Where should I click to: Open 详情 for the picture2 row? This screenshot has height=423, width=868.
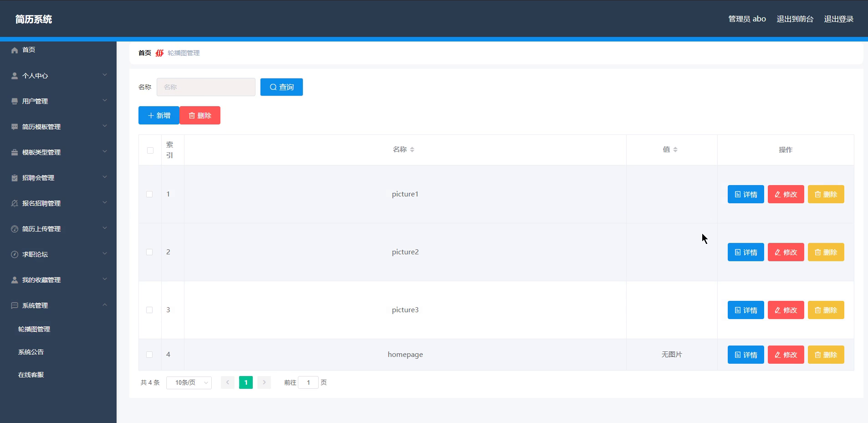pos(745,252)
